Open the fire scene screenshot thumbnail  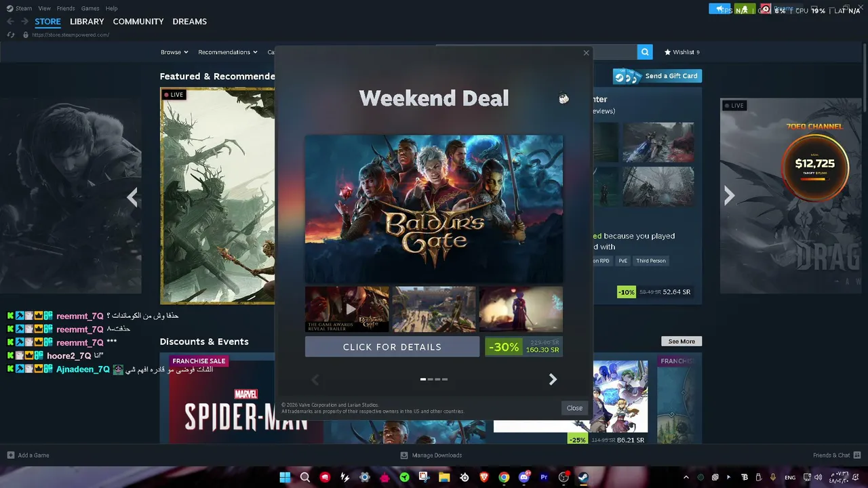pos(521,309)
